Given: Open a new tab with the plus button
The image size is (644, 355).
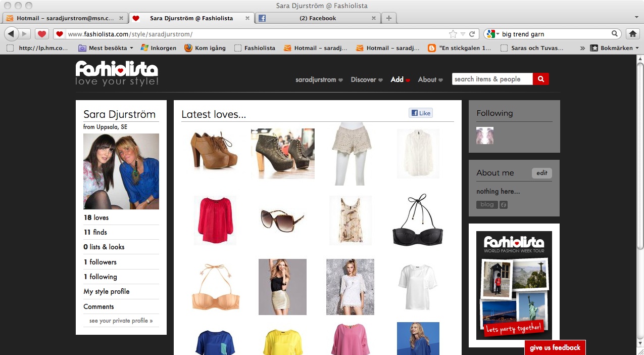Looking at the screenshot, I should point(388,18).
